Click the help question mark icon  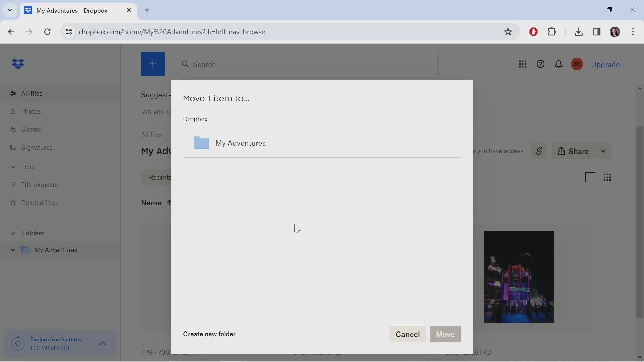[x=541, y=64]
